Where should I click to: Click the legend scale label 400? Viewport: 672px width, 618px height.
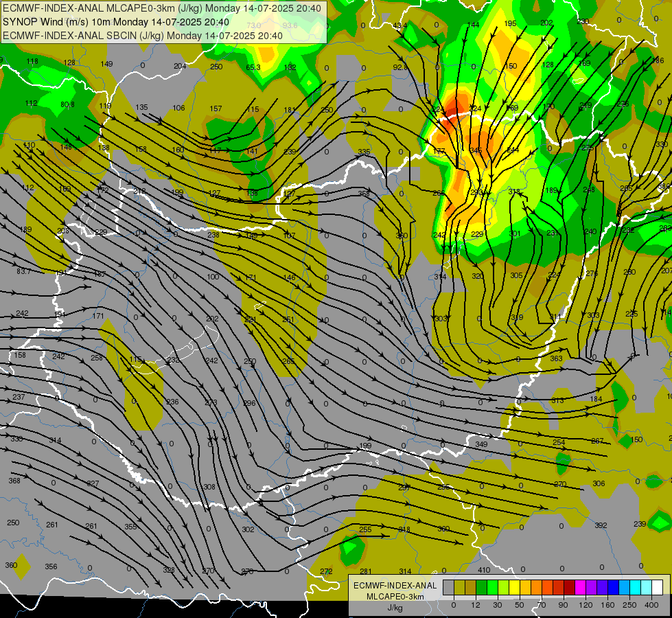point(651,605)
